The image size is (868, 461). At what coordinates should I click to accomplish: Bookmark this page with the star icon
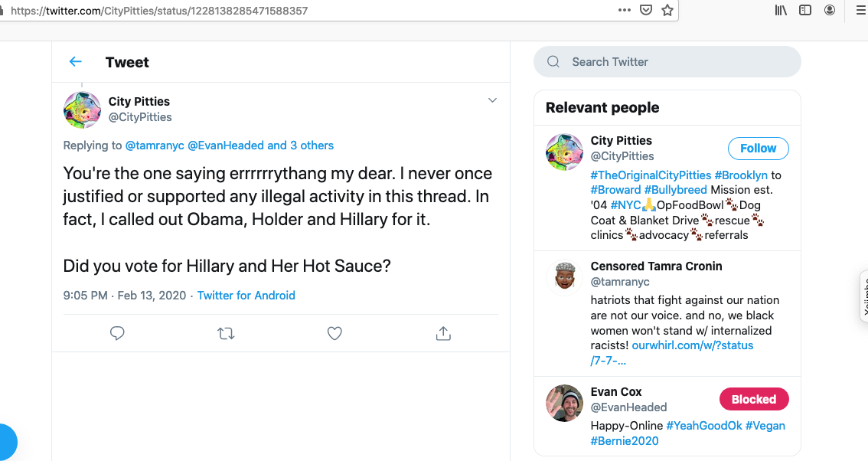click(667, 11)
